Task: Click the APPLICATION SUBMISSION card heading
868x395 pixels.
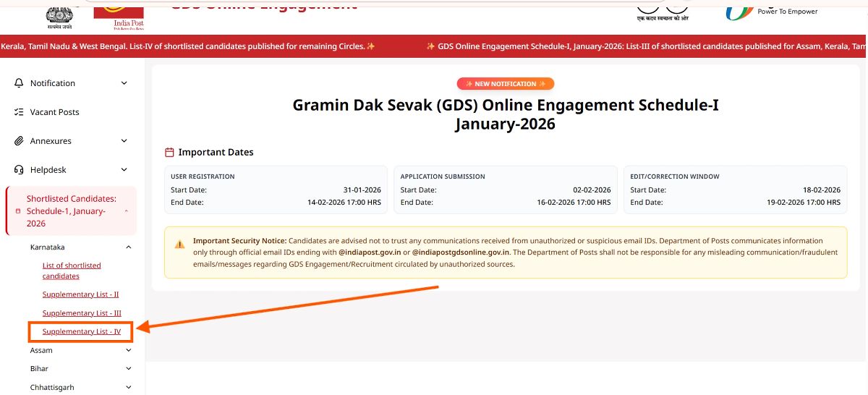Action: pos(443,177)
